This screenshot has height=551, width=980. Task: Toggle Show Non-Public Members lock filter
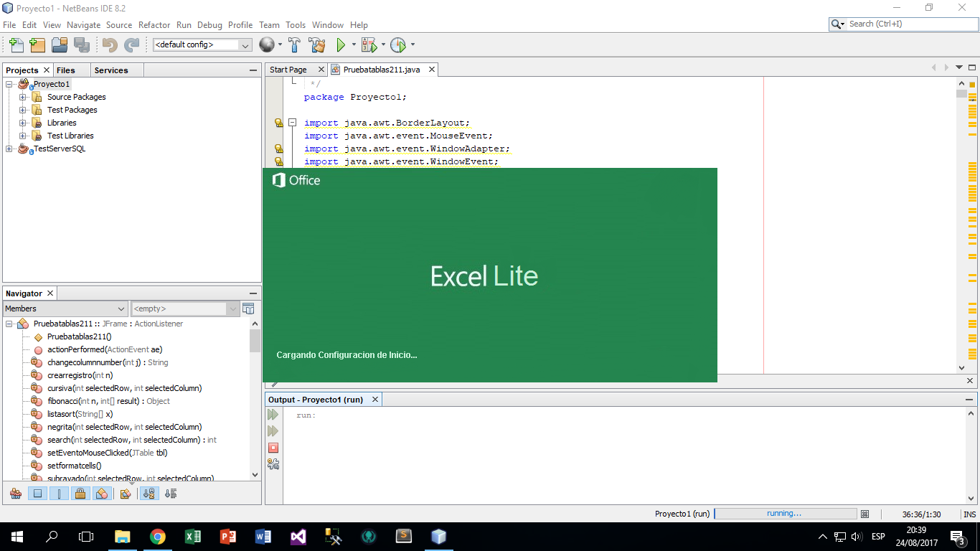pyautogui.click(x=80, y=494)
